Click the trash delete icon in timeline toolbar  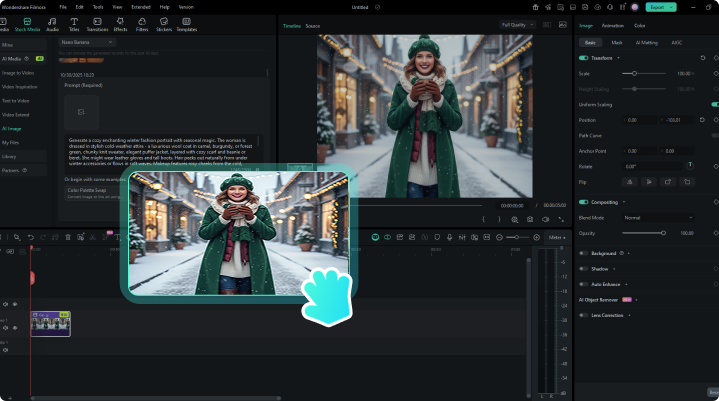coord(68,237)
